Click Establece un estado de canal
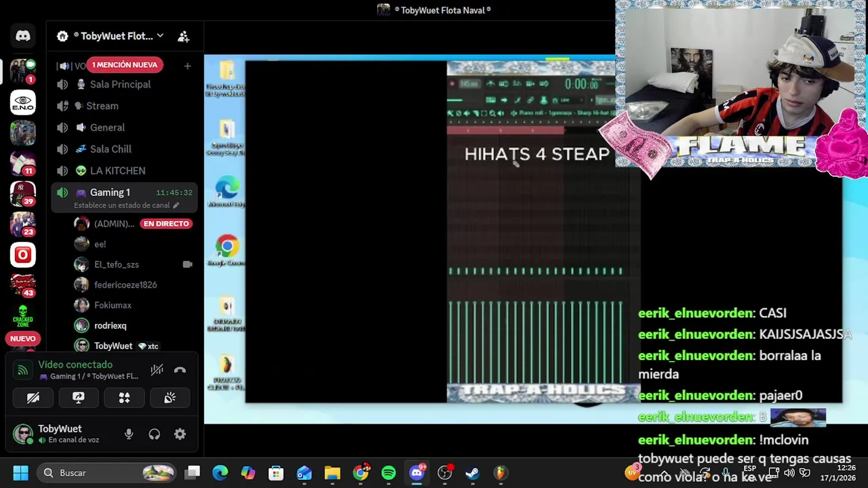This screenshot has width=868, height=488. [126, 205]
